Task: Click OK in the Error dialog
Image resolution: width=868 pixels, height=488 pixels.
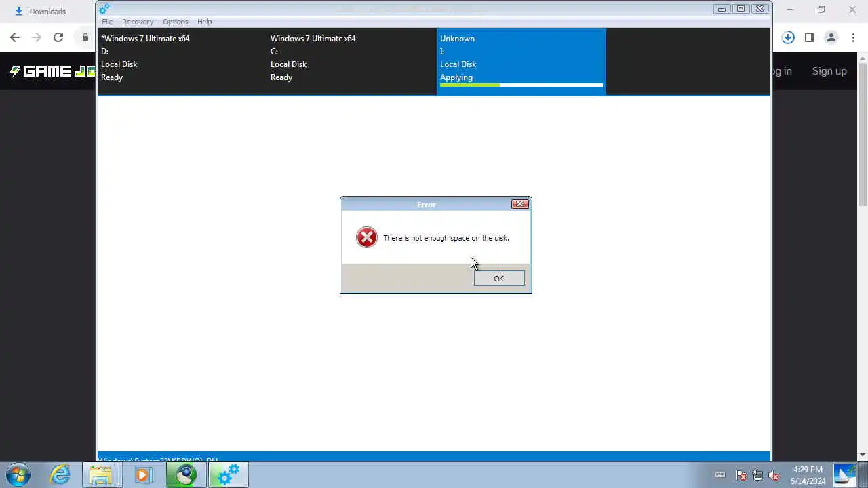Action: [499, 279]
